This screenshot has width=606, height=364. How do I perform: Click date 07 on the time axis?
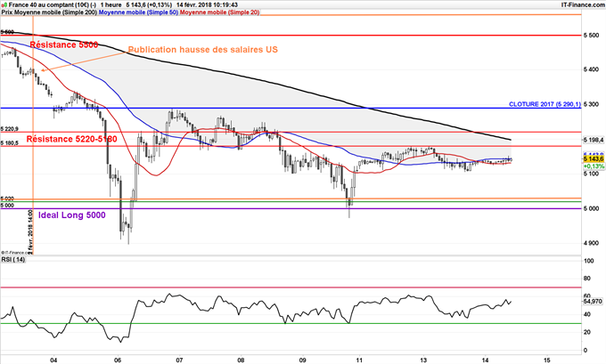click(179, 360)
